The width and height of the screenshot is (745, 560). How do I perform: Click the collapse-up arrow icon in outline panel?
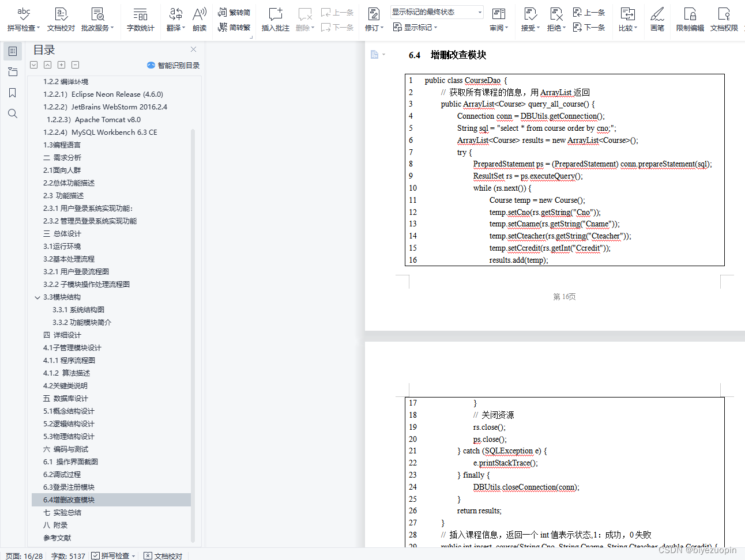pyautogui.click(x=48, y=65)
